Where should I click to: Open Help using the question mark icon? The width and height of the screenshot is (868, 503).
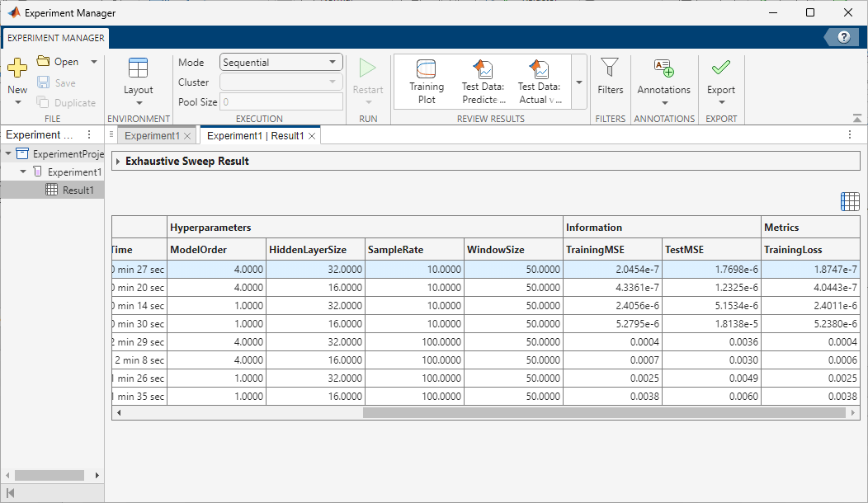click(842, 36)
